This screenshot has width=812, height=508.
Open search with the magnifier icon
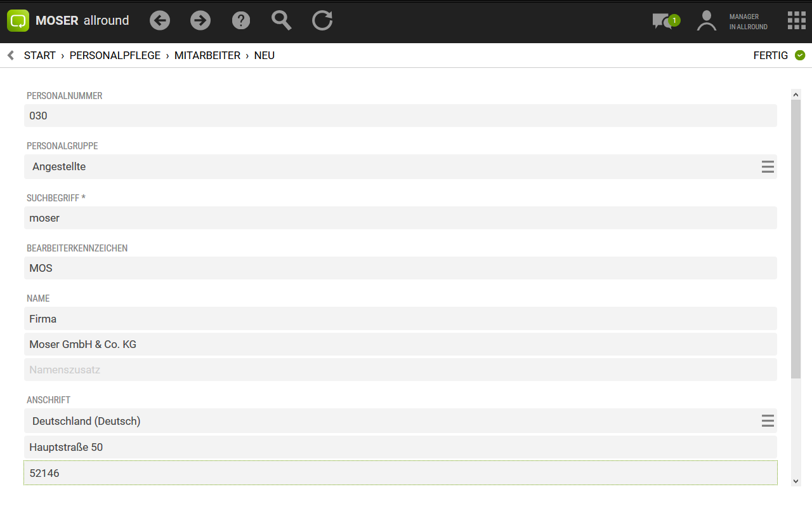[281, 20]
